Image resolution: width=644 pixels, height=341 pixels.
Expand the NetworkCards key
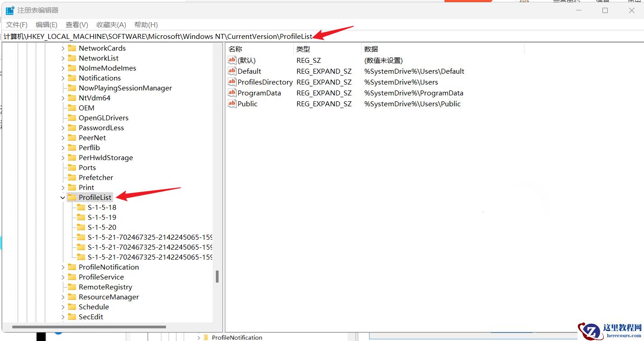pos(62,48)
